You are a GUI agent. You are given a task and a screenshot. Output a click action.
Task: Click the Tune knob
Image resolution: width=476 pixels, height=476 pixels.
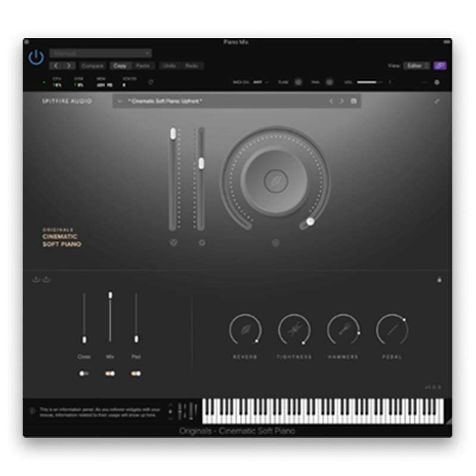[299, 82]
